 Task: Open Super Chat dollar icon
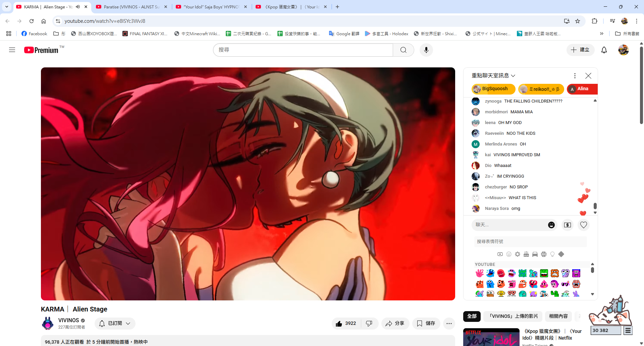tap(567, 225)
